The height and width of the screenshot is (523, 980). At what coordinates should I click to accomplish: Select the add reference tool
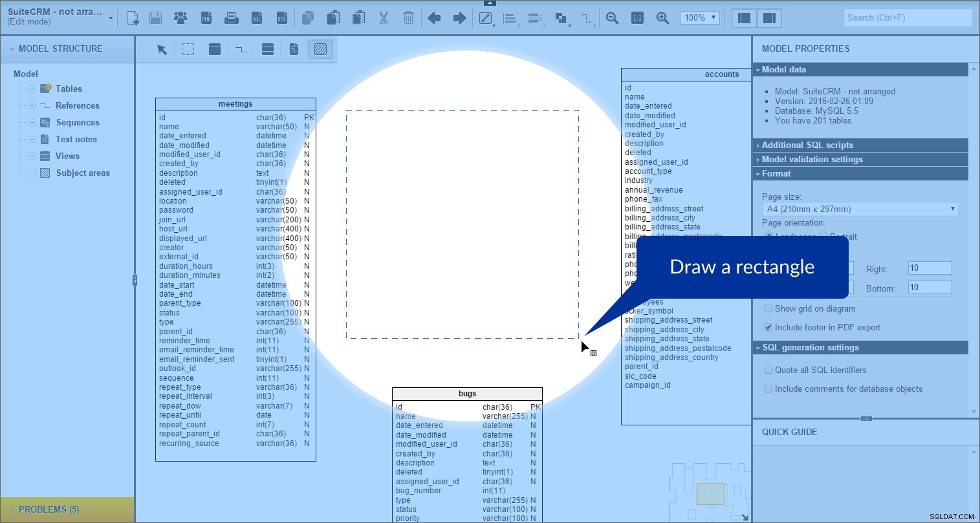coord(241,49)
